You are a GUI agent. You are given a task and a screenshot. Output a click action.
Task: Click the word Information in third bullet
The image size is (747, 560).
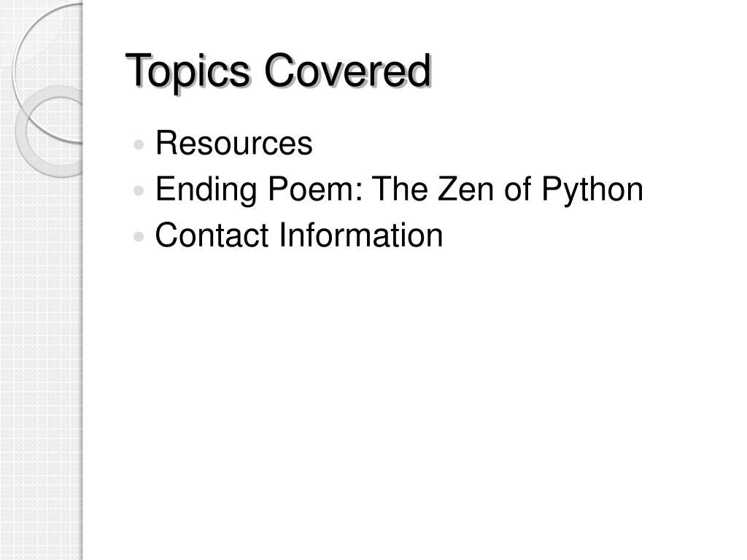pyautogui.click(x=360, y=235)
